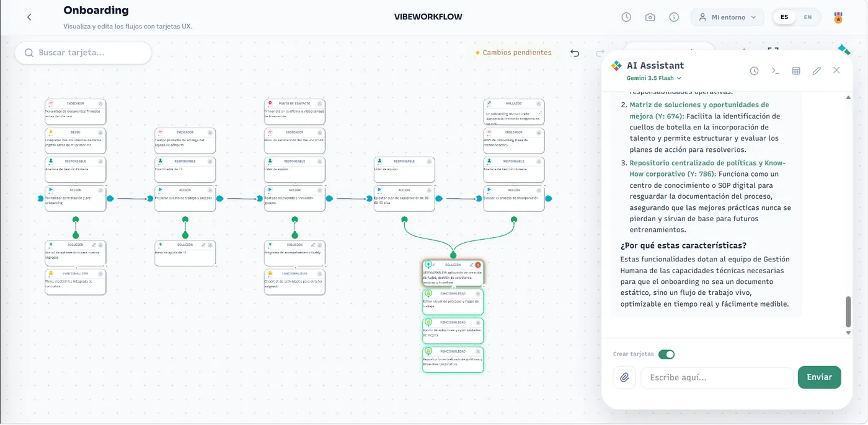Select the Coordinador de TI responsable card
This screenshot has height=425, width=868.
click(185, 169)
